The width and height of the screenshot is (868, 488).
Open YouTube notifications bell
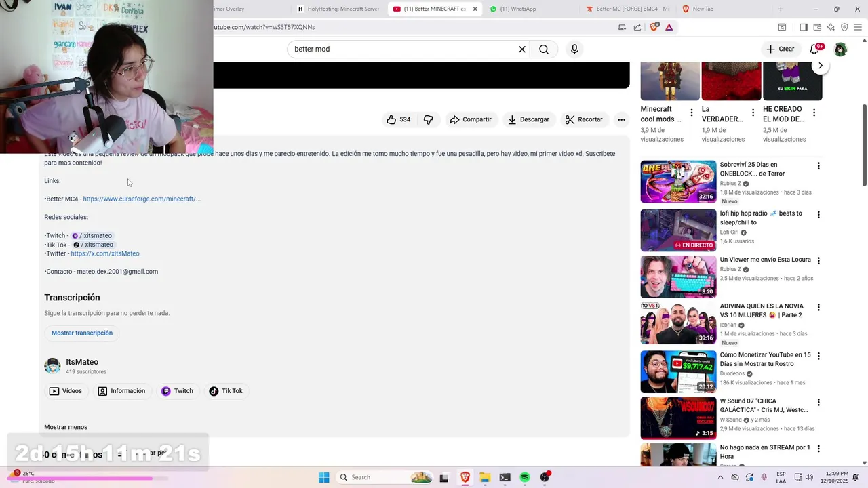click(816, 49)
